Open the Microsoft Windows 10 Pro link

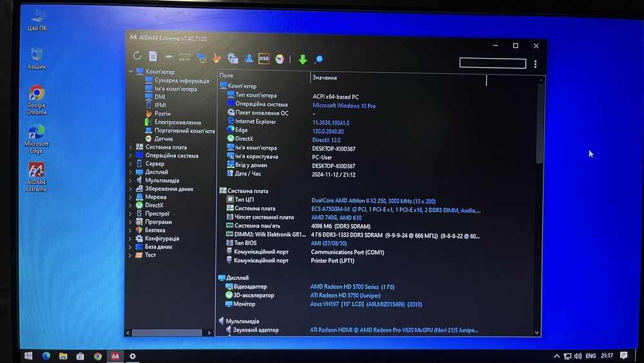coord(344,106)
